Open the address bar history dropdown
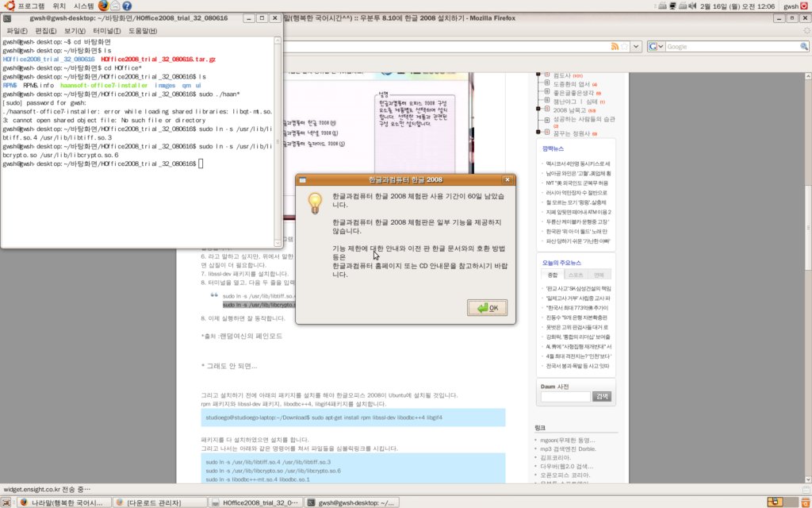 (636, 47)
